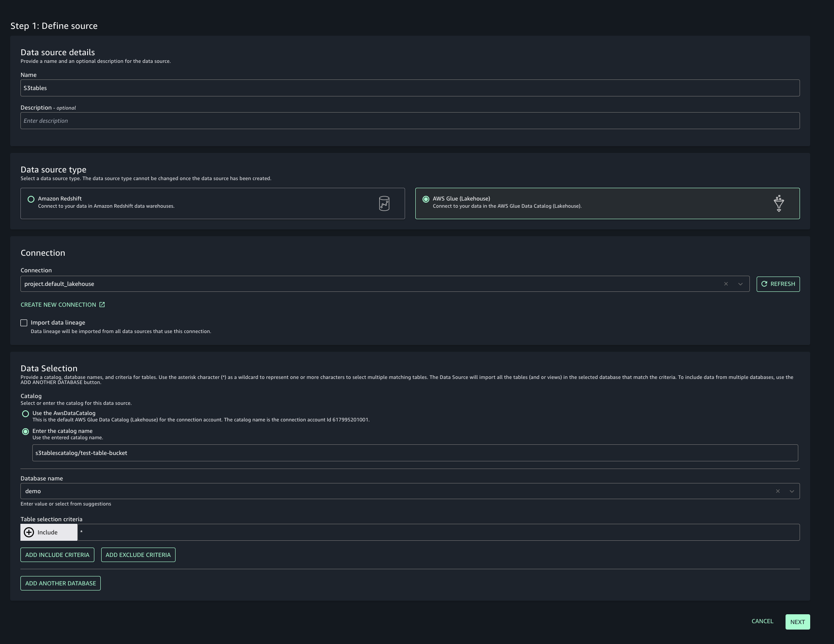Screen dimensions: 834x644
Task: Proceed with the Next button
Action: [797, 622]
